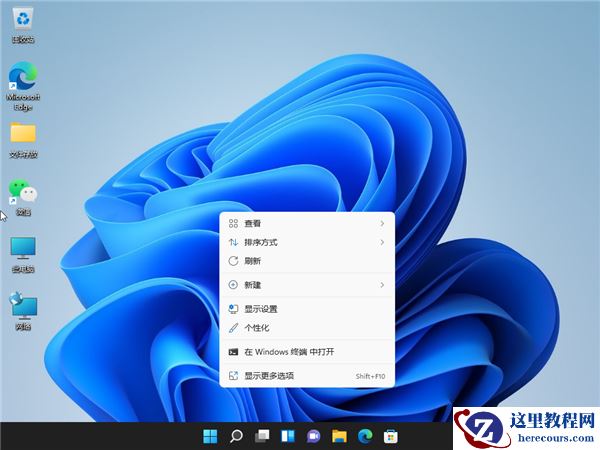
Task: Open the Widgets taskbar icon
Action: 288,436
